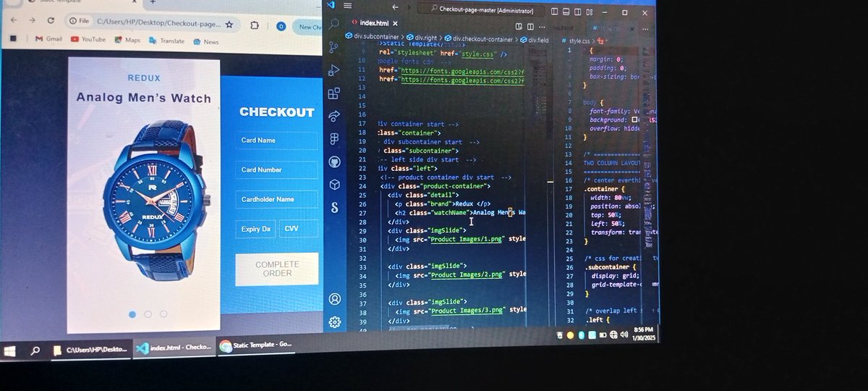Open Search in VS Code activity bar

point(334,24)
